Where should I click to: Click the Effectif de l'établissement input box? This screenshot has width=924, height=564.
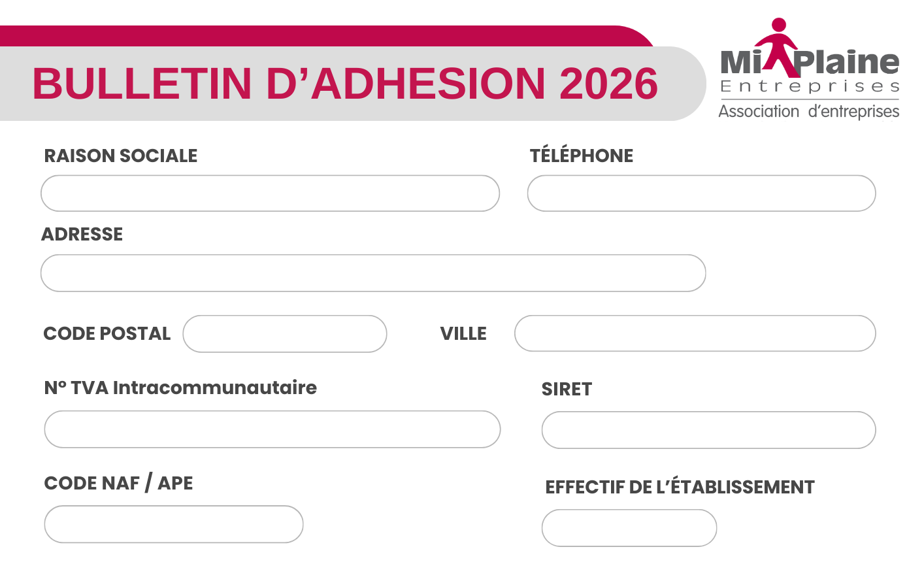pyautogui.click(x=629, y=528)
